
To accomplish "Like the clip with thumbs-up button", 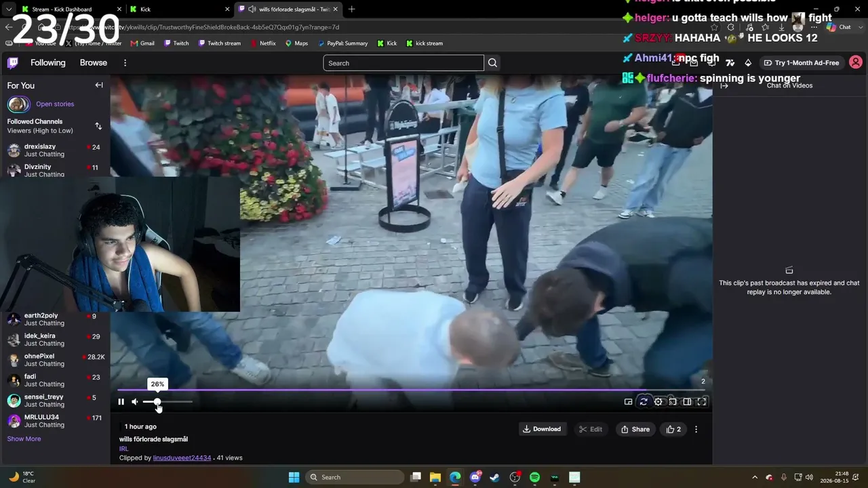I will pos(673,429).
